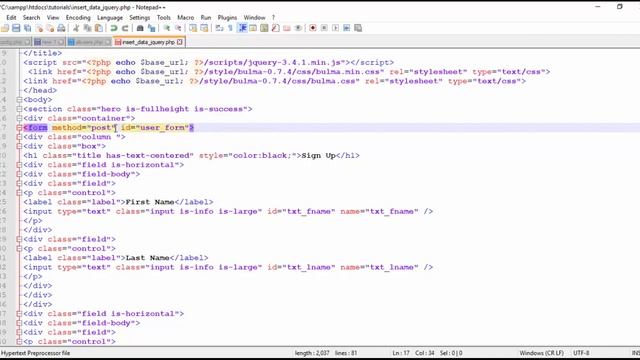640x360 pixels.
Task: Click the Copy toolbar icon
Action: pyautogui.click(x=87, y=28)
